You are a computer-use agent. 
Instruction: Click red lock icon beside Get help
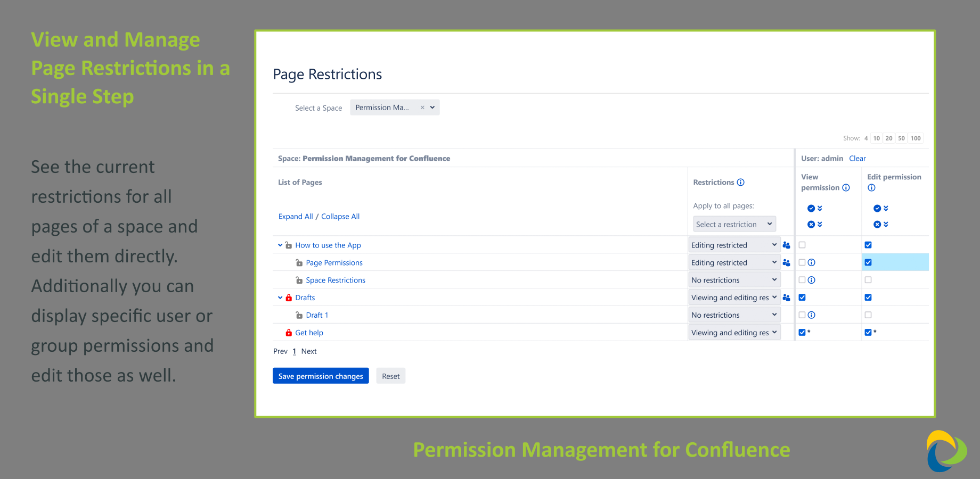pyautogui.click(x=289, y=333)
